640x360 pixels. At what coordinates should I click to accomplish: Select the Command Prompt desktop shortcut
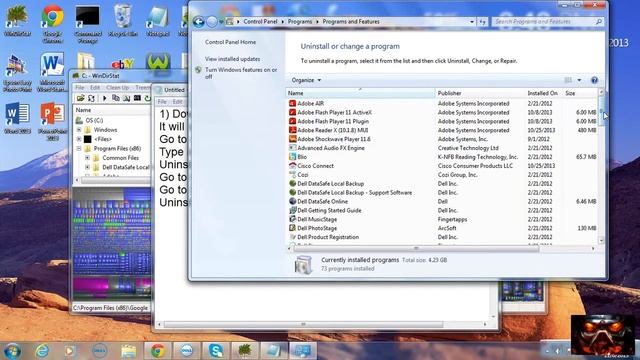click(x=88, y=23)
